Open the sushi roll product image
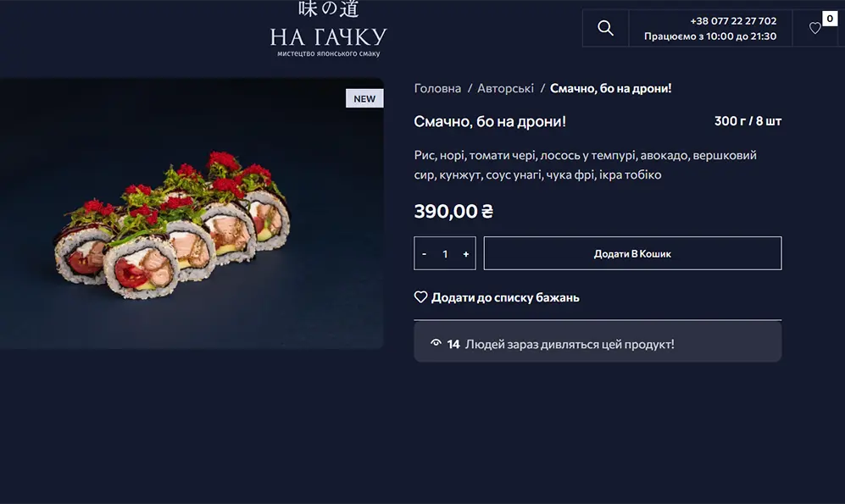 click(x=192, y=213)
